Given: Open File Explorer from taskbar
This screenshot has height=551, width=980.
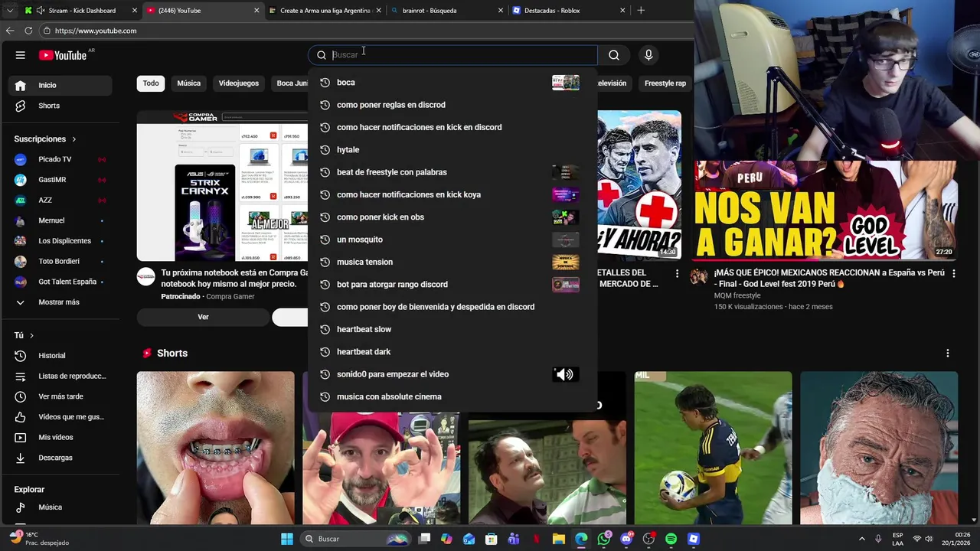Looking at the screenshot, I should pyautogui.click(x=559, y=539).
